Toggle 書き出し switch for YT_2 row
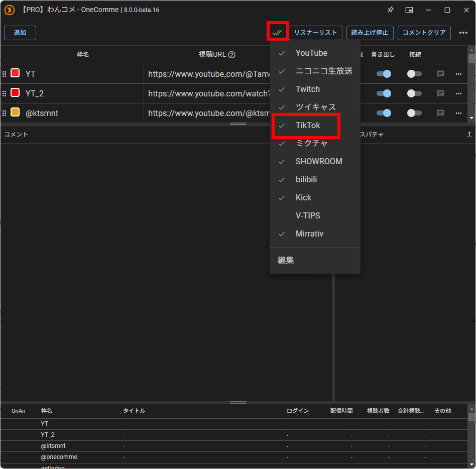Viewport: 476px width, 469px height. (x=384, y=93)
